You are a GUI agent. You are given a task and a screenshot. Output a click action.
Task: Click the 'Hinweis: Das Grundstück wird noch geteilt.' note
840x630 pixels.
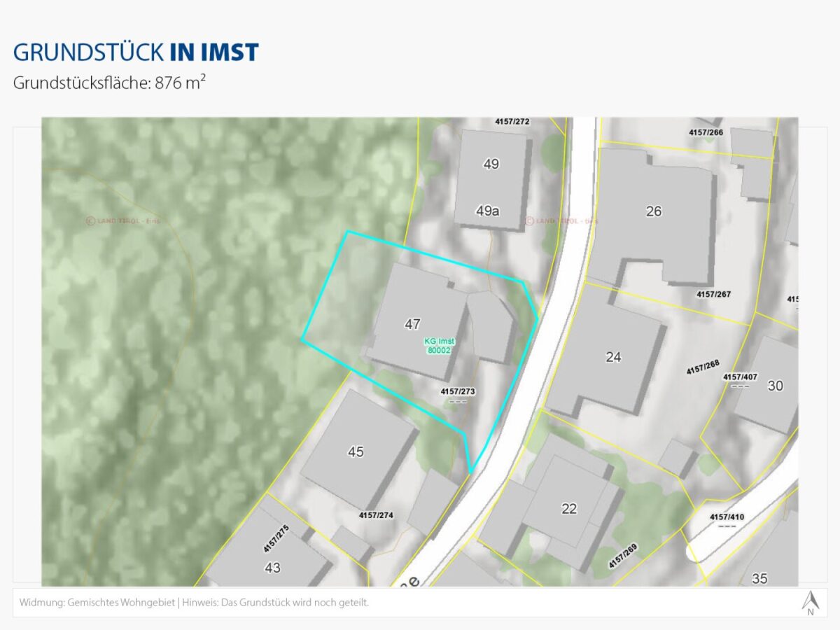(275, 603)
